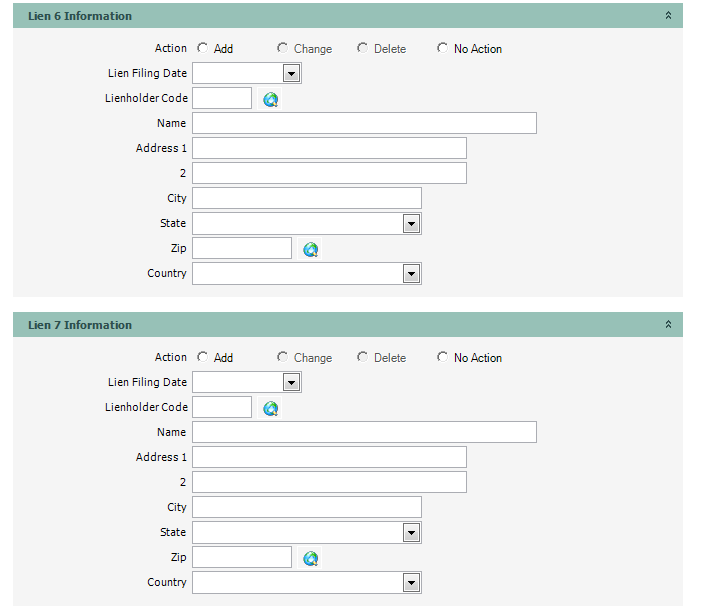Image resolution: width=705 pixels, height=614 pixels.
Task: Click the City field in Lien 6
Action: coord(307,198)
